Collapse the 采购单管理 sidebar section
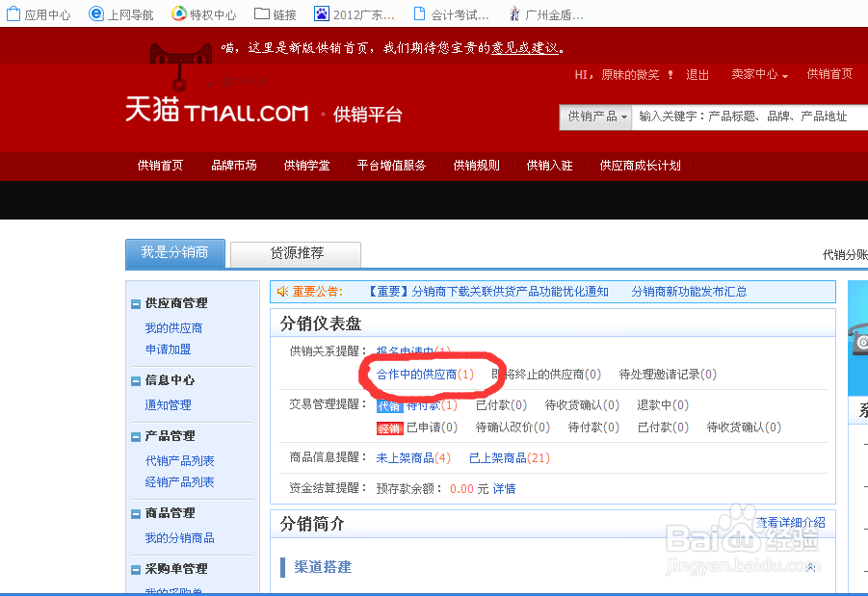Image resolution: width=868 pixels, height=596 pixels. click(136, 569)
